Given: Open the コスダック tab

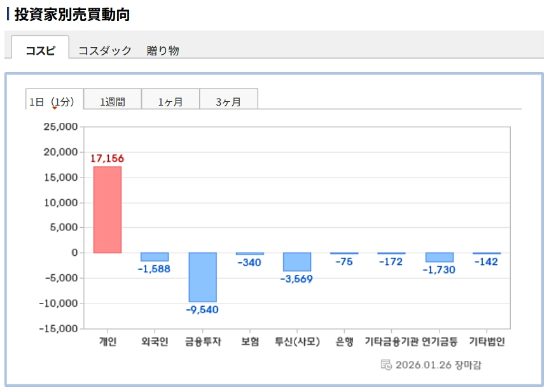Looking at the screenshot, I should tap(105, 50).
